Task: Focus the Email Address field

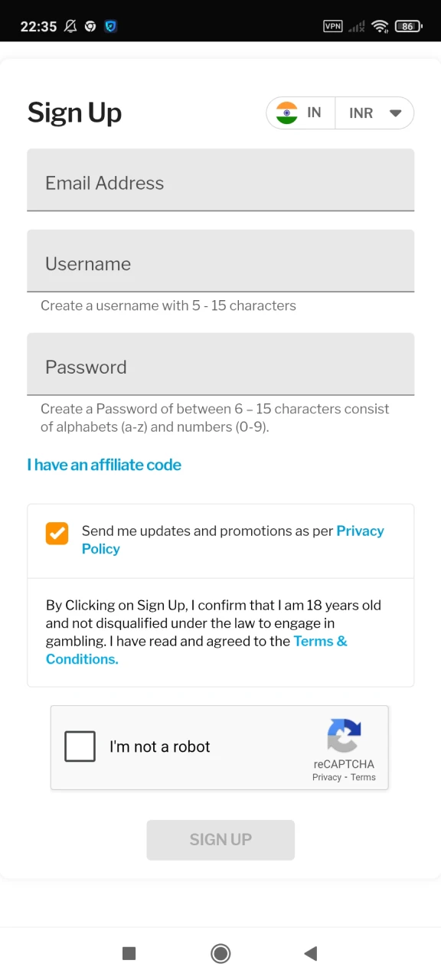Action: coord(220,180)
